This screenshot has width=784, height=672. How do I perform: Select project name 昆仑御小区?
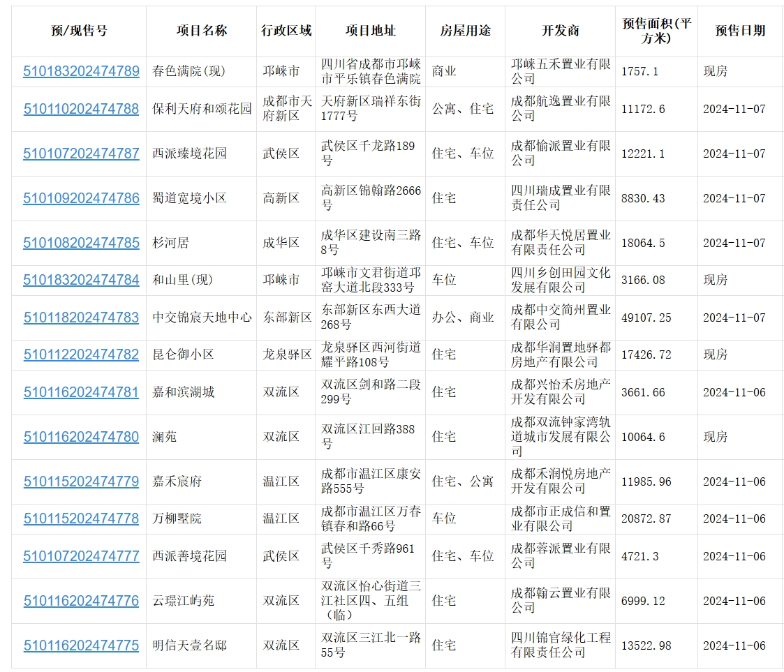pyautogui.click(x=183, y=354)
